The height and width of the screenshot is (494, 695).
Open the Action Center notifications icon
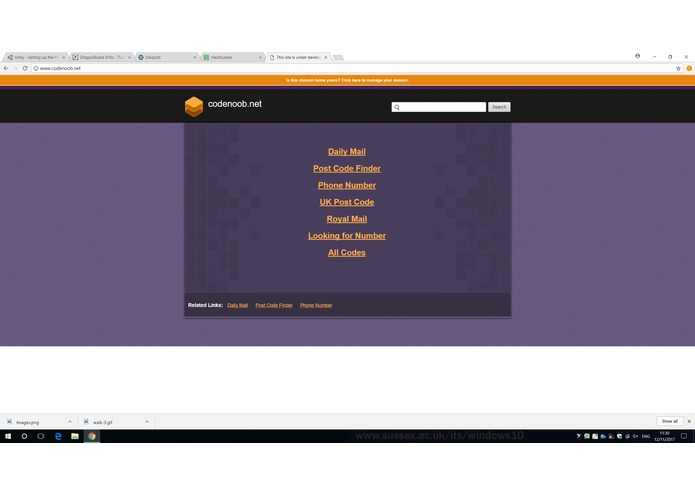click(684, 436)
